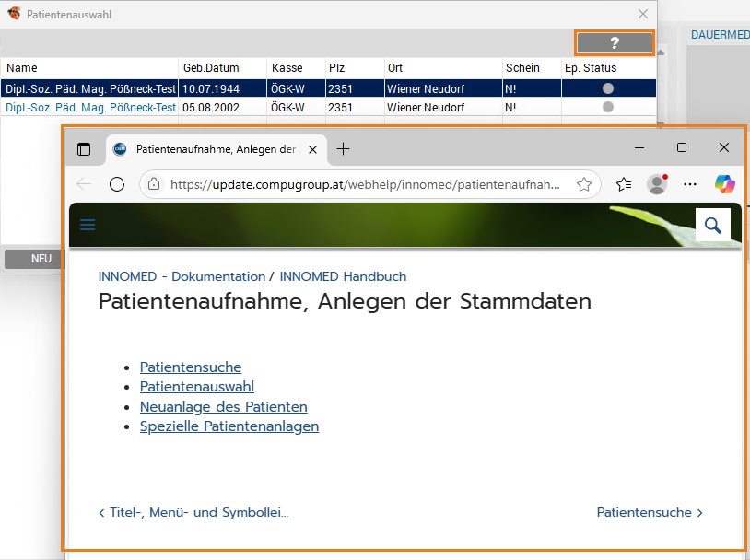Launch Copilot from the browser toolbar
Viewport: 750px width, 560px height.
tap(724, 184)
